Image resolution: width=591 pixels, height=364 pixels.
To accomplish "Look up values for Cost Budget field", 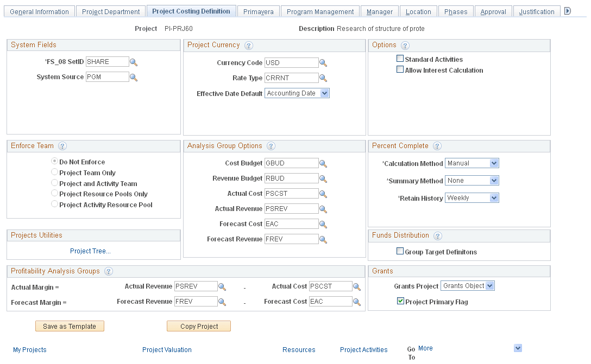I will point(323,163).
